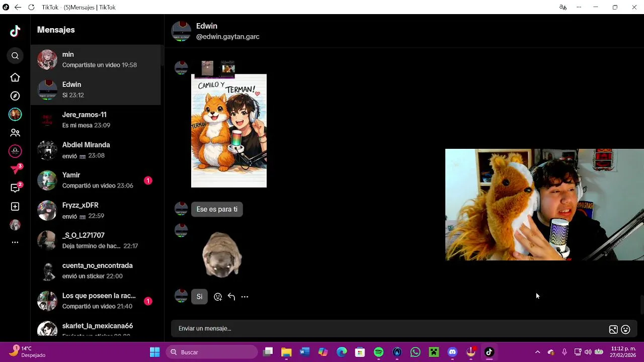Reply to the 'Si' message with arrow icon

pyautogui.click(x=231, y=297)
